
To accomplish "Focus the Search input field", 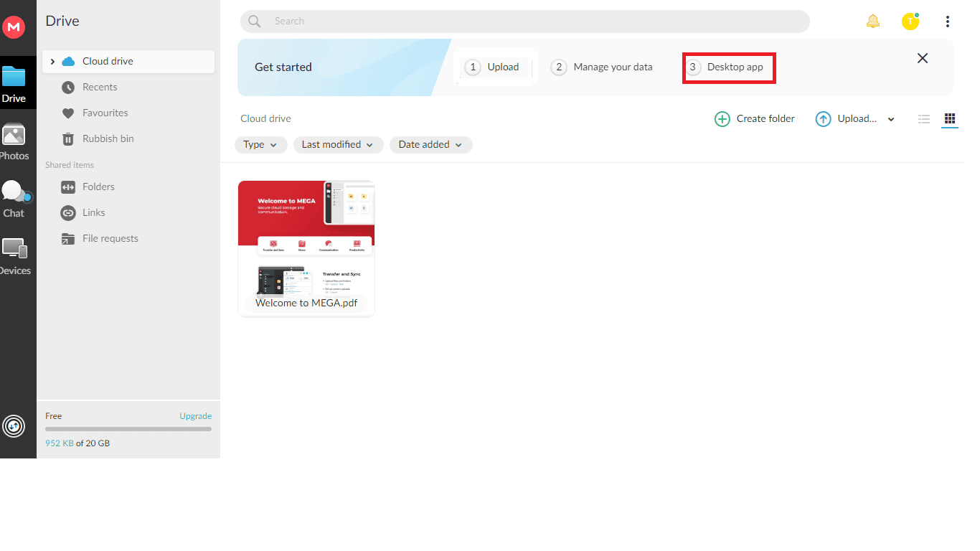I will 525,22.
